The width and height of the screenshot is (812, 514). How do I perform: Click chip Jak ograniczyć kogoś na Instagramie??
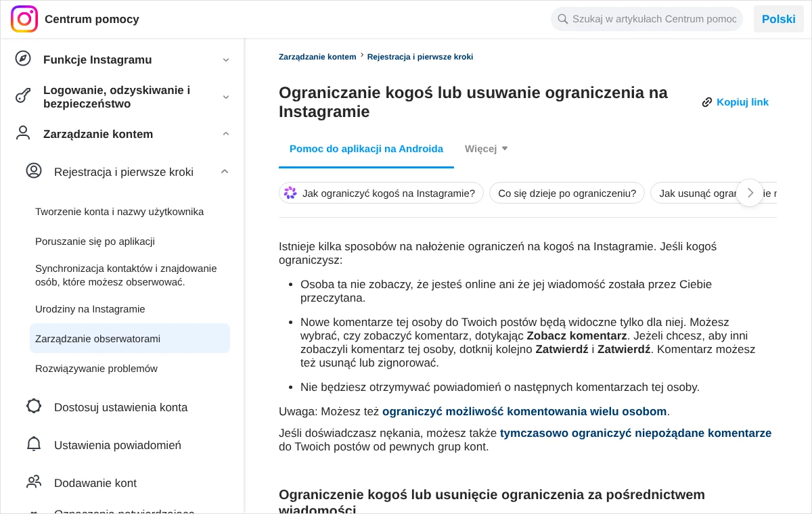[x=381, y=193]
